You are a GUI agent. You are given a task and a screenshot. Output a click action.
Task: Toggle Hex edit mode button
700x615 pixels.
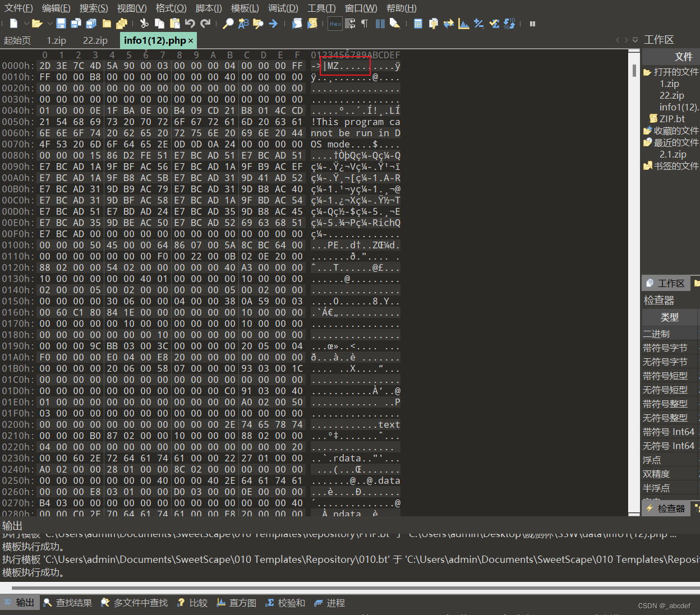(335, 24)
